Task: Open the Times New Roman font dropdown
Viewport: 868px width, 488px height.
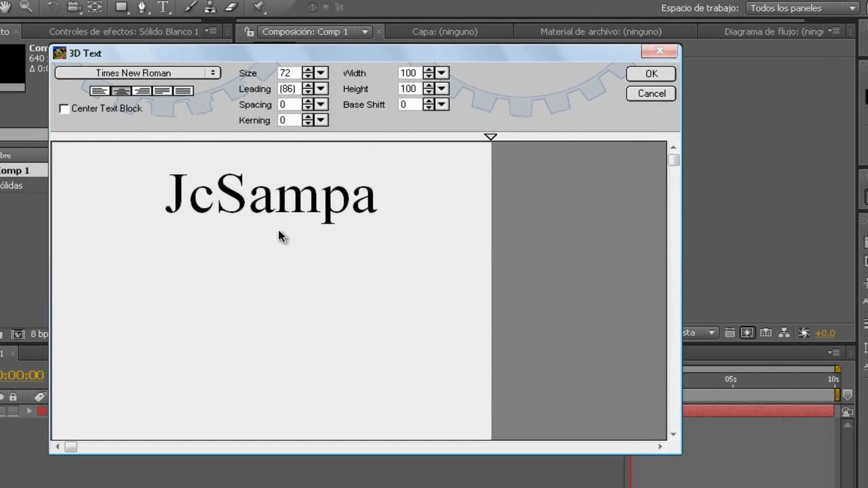Action: [x=138, y=73]
